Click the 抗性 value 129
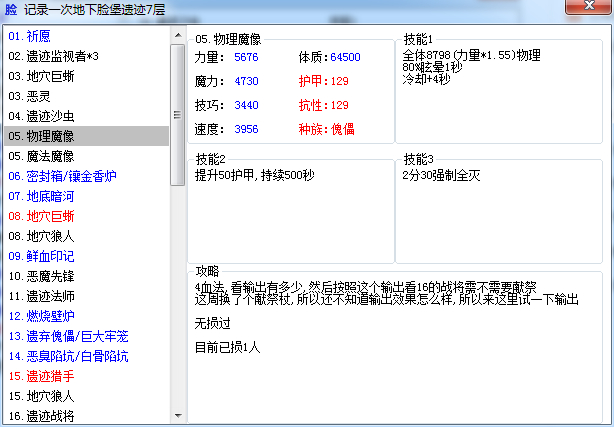The height and width of the screenshot is (427, 614). coord(339,105)
